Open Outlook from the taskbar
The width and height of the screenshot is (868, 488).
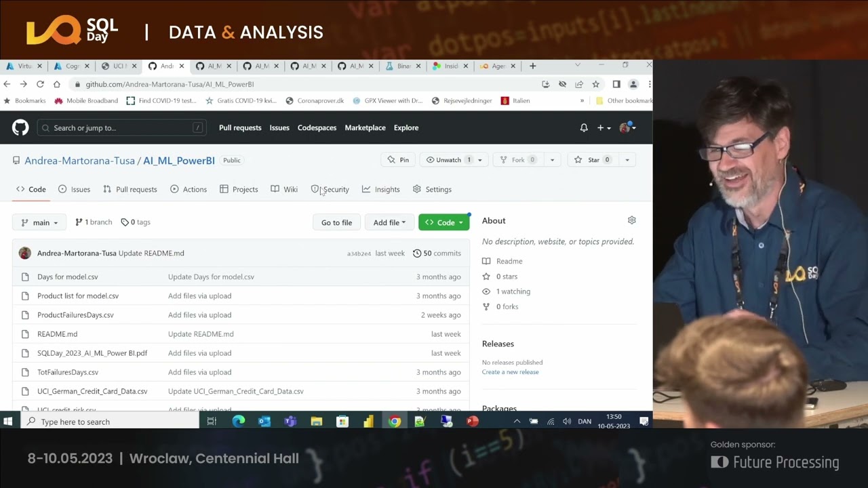(264, 422)
